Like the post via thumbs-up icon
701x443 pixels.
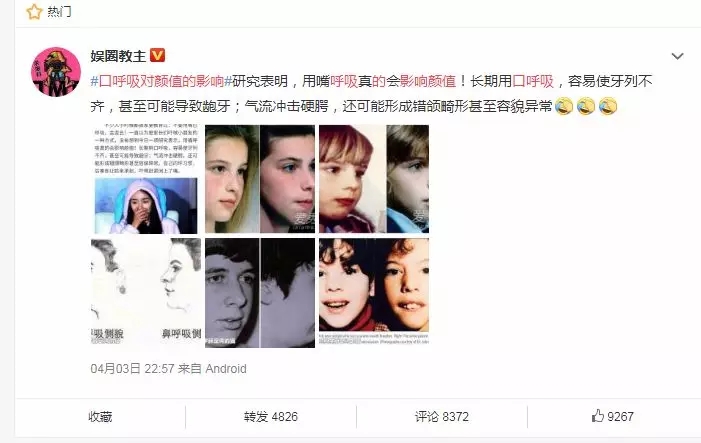tap(597, 416)
